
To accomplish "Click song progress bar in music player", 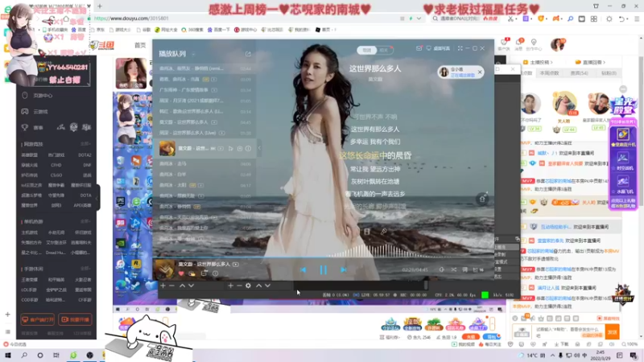I will tap(324, 258).
